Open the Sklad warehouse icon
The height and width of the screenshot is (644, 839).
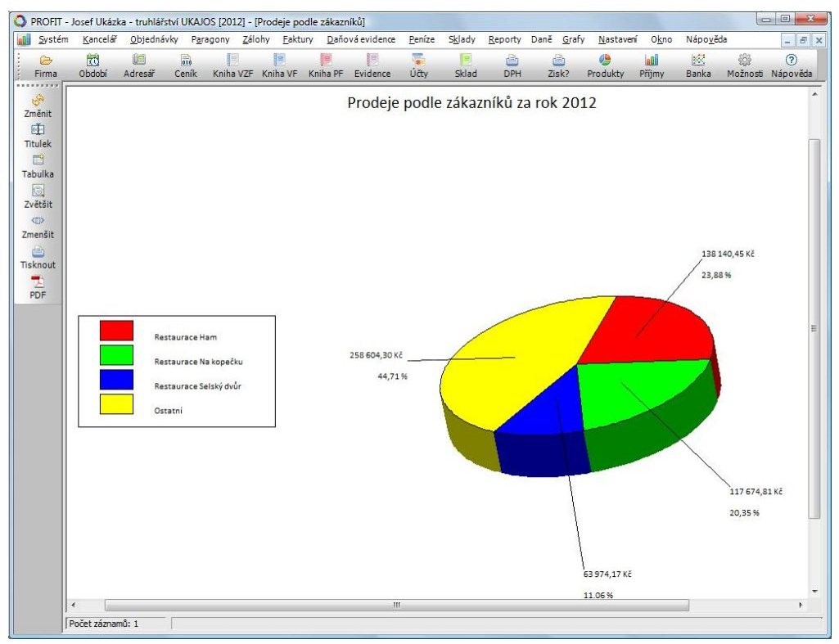[466, 65]
